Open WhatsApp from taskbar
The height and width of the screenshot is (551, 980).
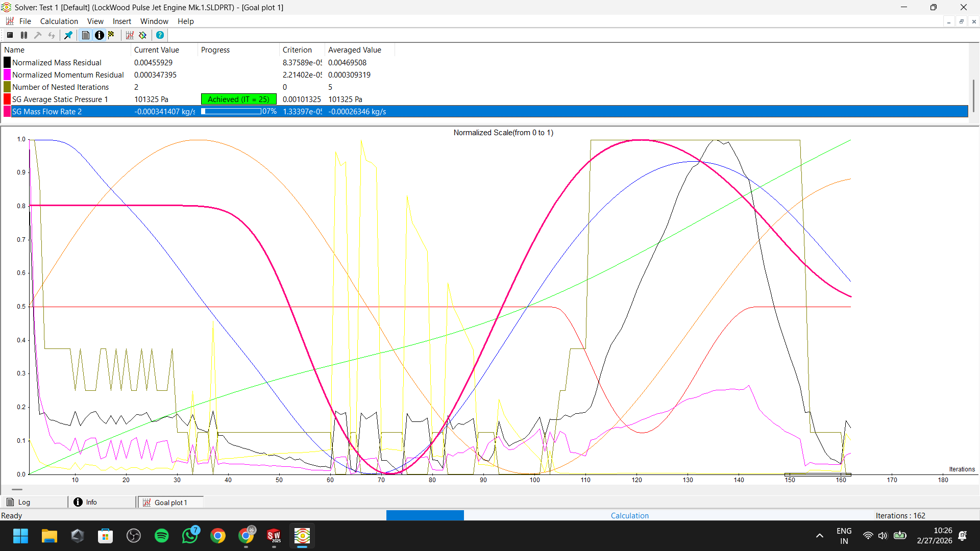point(190,536)
